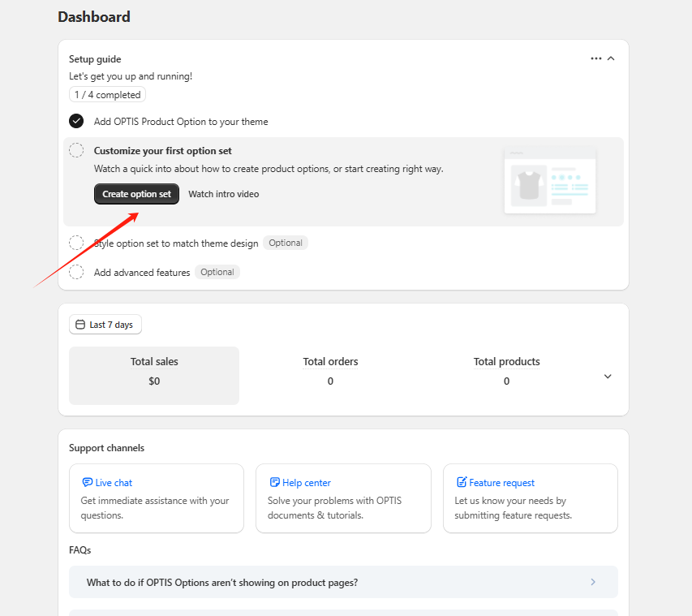Click the Help center document icon
This screenshot has height=616, width=692.
[274, 483]
